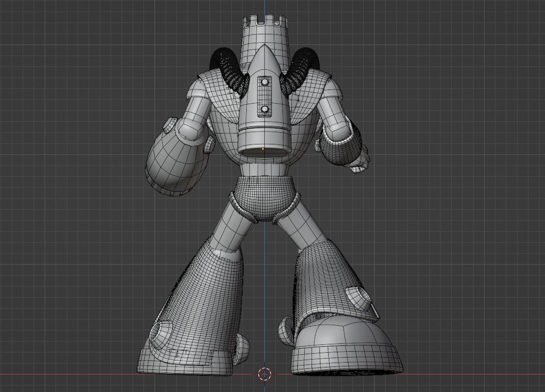Viewport: 545px width, 392px height.
Task: Click the rocket backpack's open exhaust bottom
Action: point(264,151)
